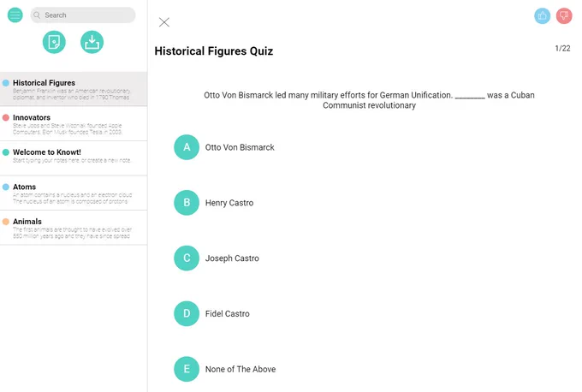Open the Animals note
The height and width of the screenshot is (392, 582).
point(74,228)
